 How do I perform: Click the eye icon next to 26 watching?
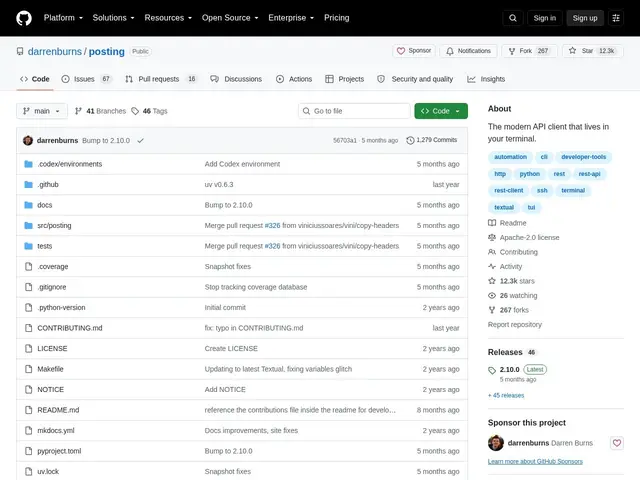[492, 296]
